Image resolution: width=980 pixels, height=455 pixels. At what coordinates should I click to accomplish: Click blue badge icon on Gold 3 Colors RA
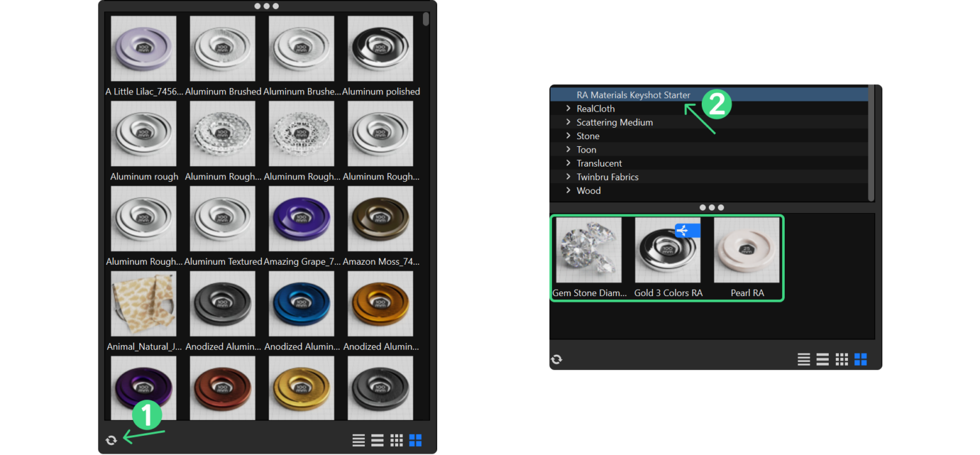tap(687, 230)
